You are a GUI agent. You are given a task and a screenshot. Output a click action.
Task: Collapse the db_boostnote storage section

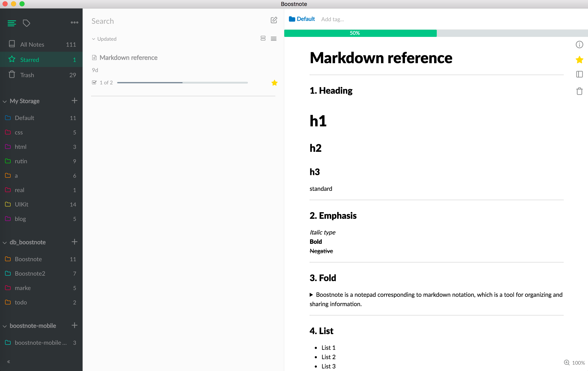[5, 243]
